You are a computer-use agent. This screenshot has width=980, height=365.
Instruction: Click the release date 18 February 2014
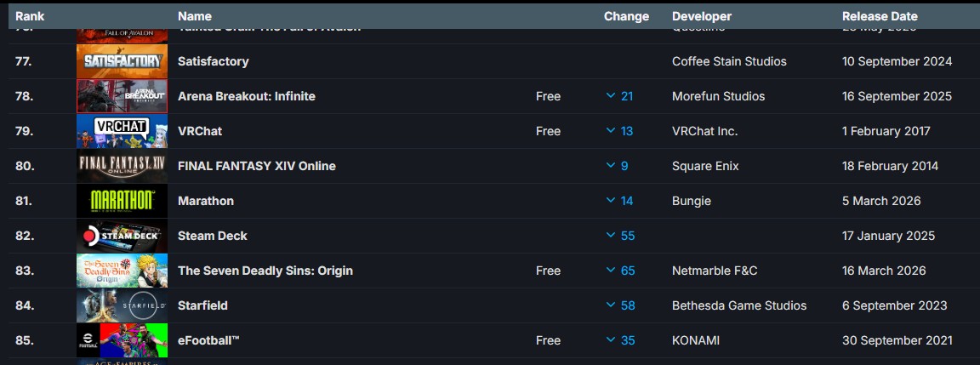point(890,166)
